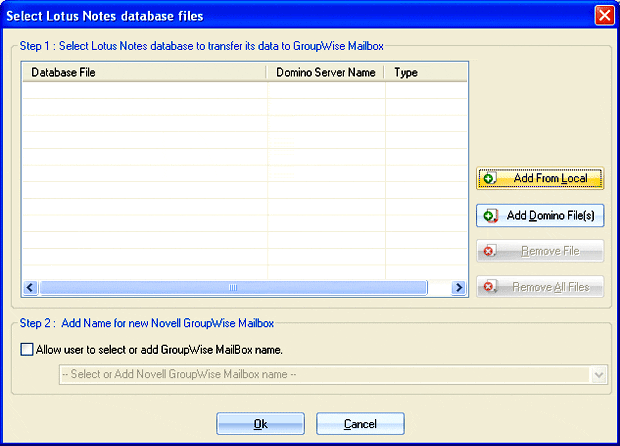Open the Novell GroupWise Mailbox name dropdown
This screenshot has height=446, width=620.
point(599,374)
